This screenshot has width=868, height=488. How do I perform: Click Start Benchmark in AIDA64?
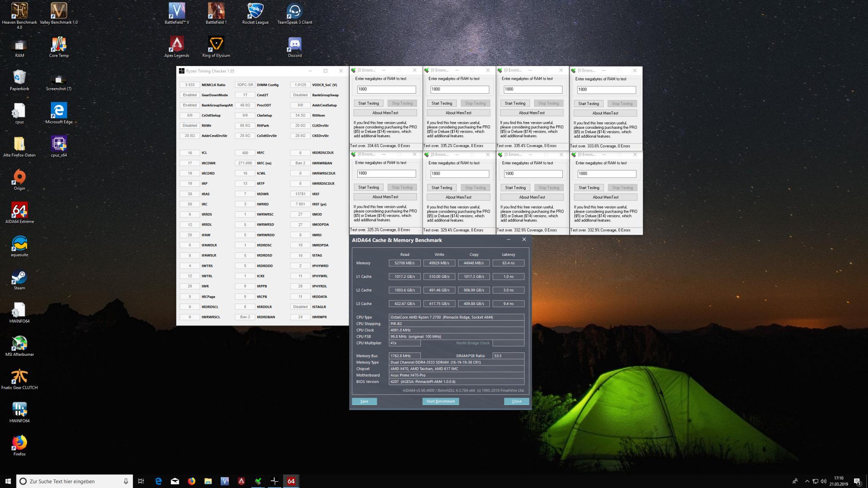(x=440, y=401)
